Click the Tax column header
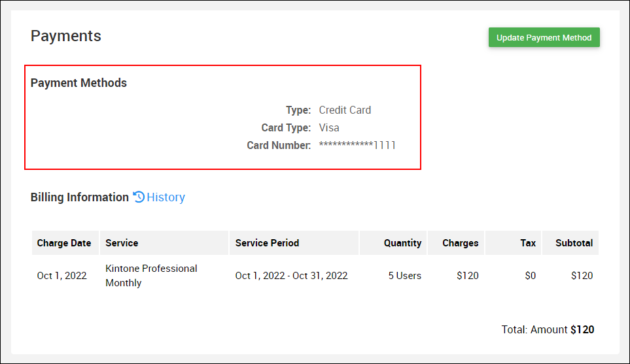Viewport: 630px width, 364px height. [528, 243]
